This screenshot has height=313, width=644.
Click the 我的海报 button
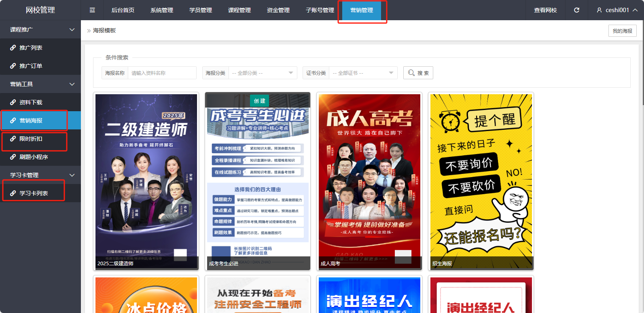[622, 31]
